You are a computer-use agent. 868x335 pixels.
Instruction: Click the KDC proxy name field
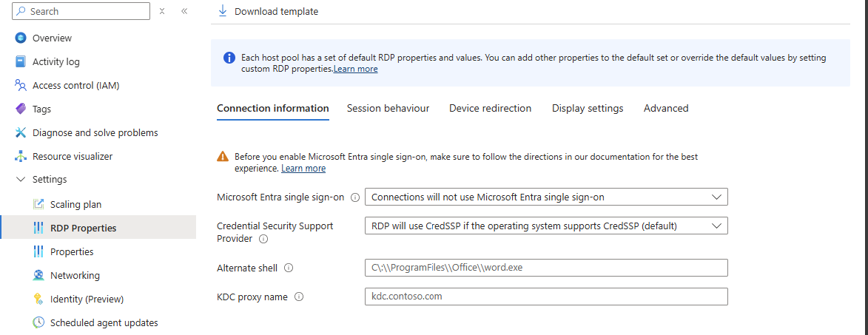pyautogui.click(x=546, y=297)
